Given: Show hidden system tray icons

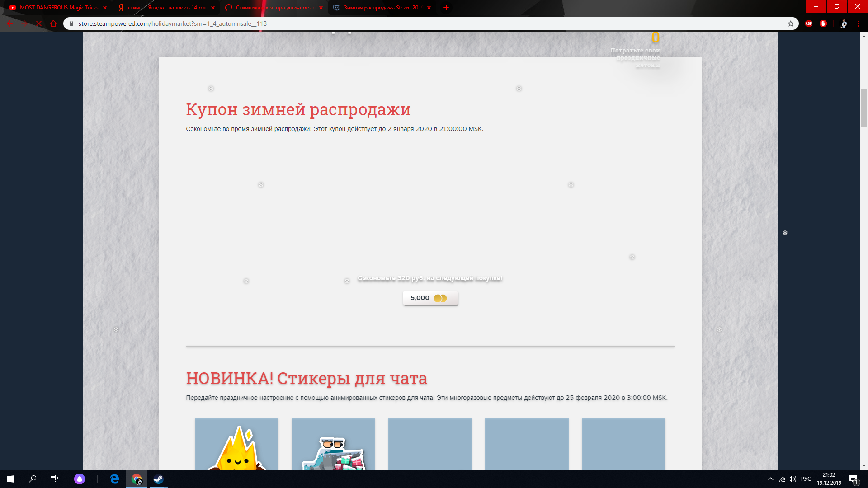Looking at the screenshot, I should (x=771, y=479).
